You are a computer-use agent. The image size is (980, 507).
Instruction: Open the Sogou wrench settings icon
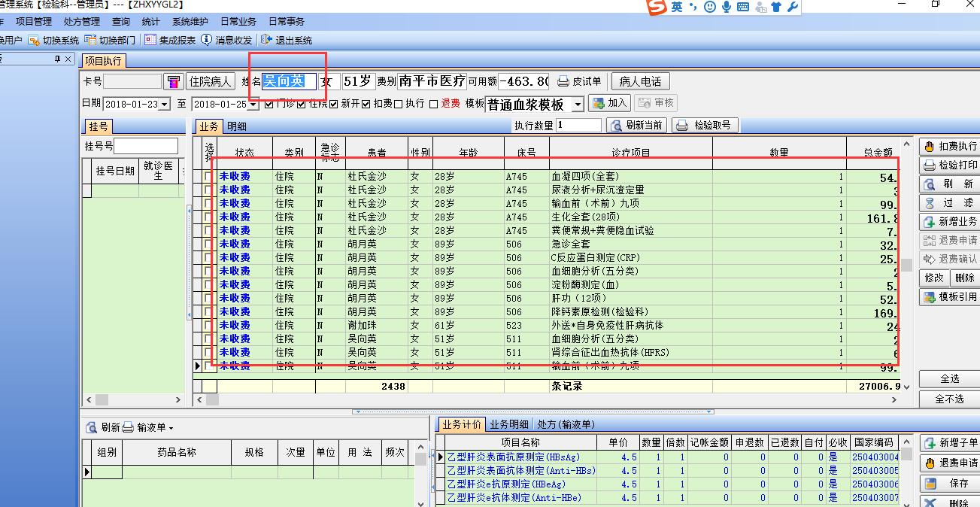792,7
